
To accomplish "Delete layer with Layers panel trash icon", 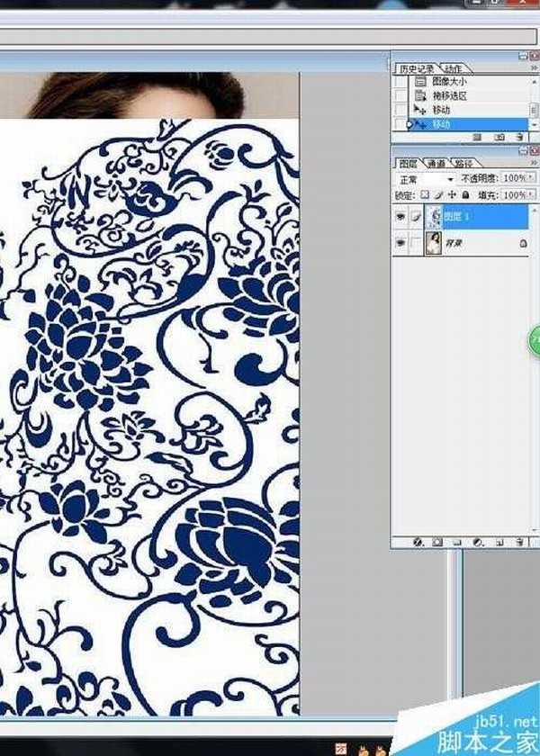I will tap(519, 542).
